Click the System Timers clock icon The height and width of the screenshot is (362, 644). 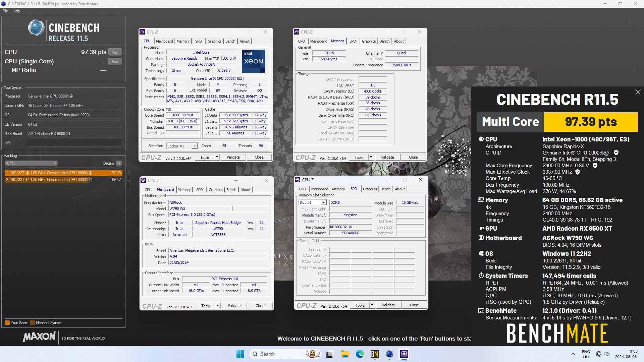pos(481,276)
